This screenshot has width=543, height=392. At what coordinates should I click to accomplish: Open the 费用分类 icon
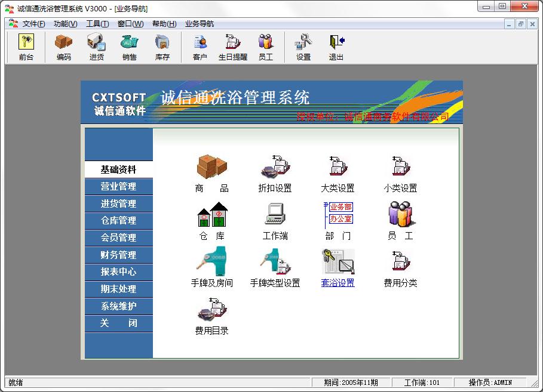401,261
